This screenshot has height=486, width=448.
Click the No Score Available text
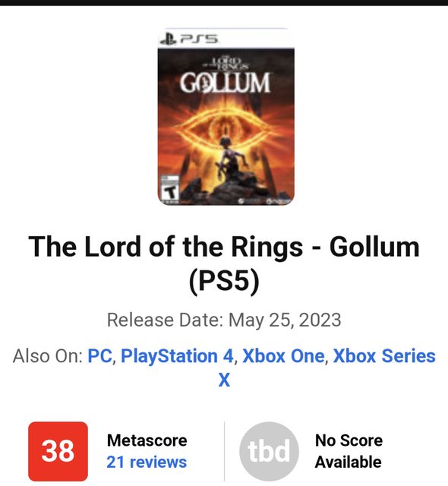click(x=349, y=451)
